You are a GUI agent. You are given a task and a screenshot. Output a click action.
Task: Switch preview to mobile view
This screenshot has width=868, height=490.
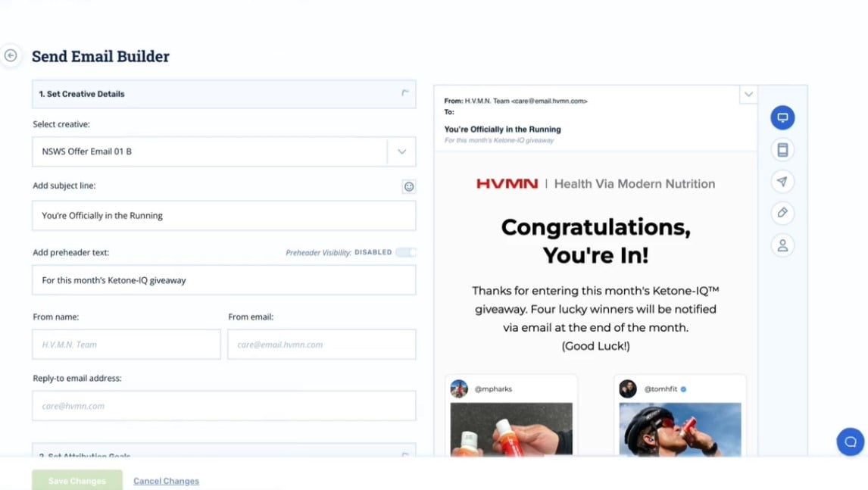782,149
